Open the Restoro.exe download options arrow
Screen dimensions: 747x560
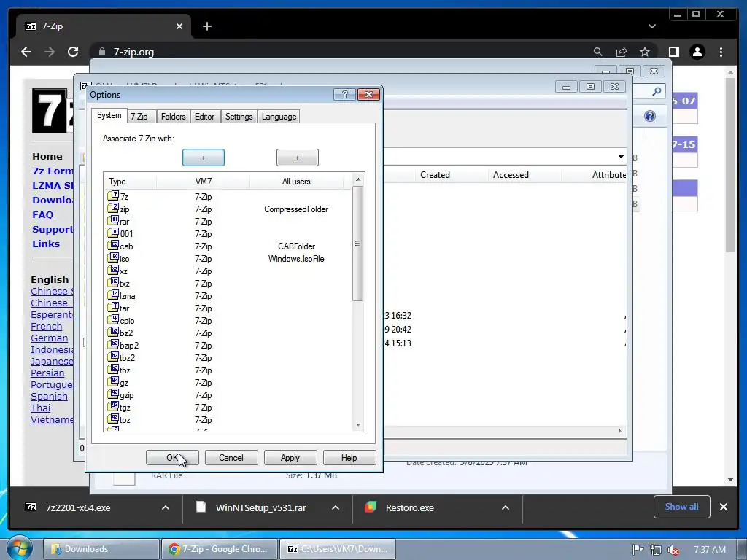pyautogui.click(x=506, y=507)
